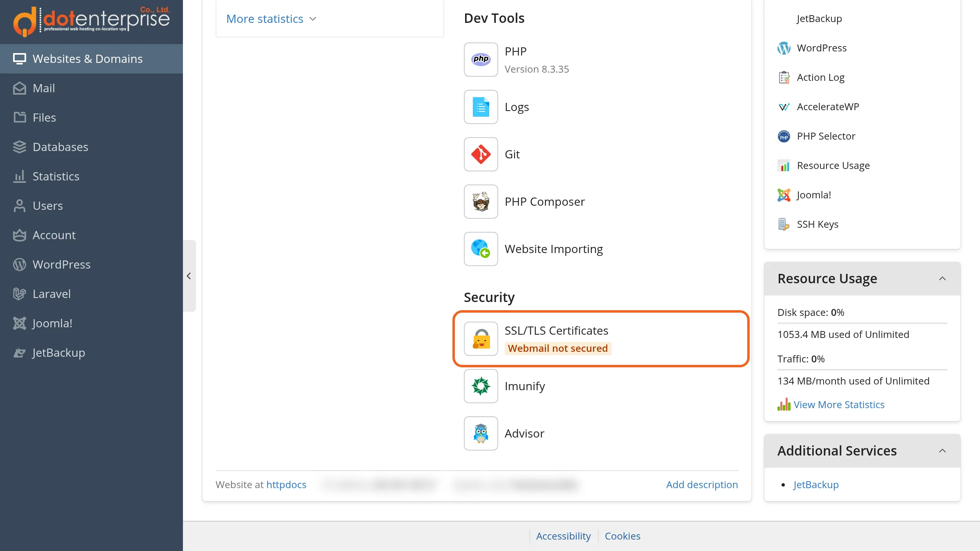Open the SSL/TLS Certificates padlock icon

(481, 339)
